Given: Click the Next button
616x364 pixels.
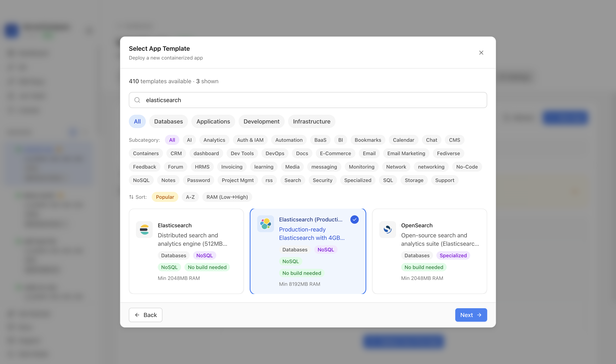Looking at the screenshot, I should click(x=471, y=315).
